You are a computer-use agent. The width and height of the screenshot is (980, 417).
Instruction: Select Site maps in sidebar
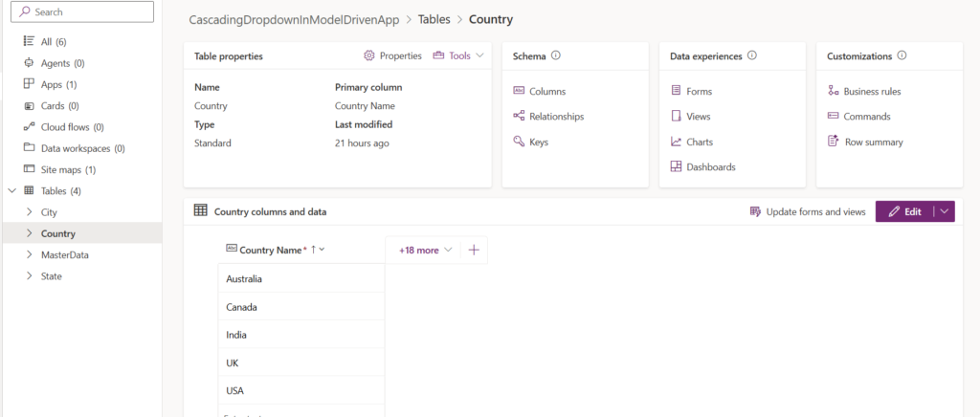pos(67,169)
